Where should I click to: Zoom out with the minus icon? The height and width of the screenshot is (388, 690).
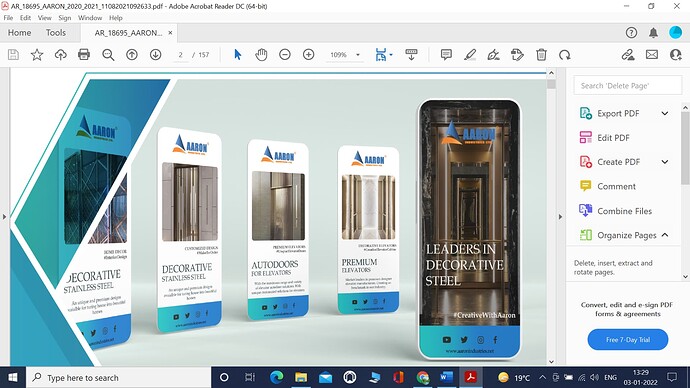tap(285, 55)
